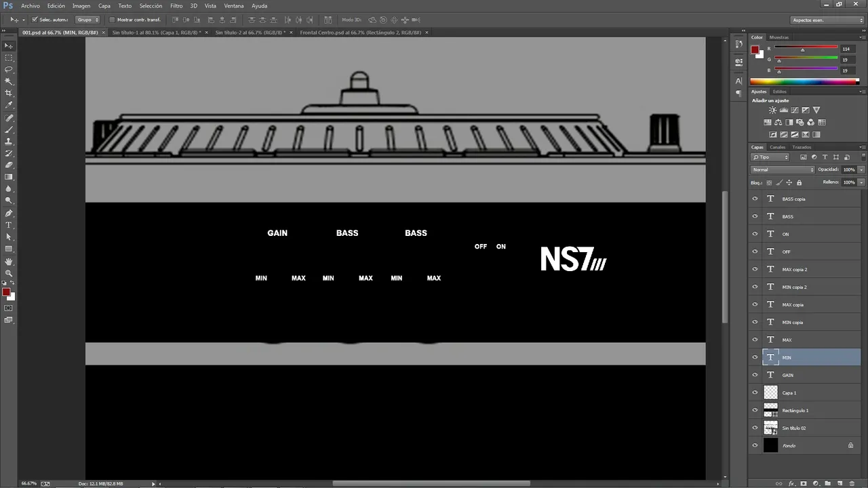The image size is (868, 488).
Task: Select the Healing Brush tool
Action: click(9, 117)
